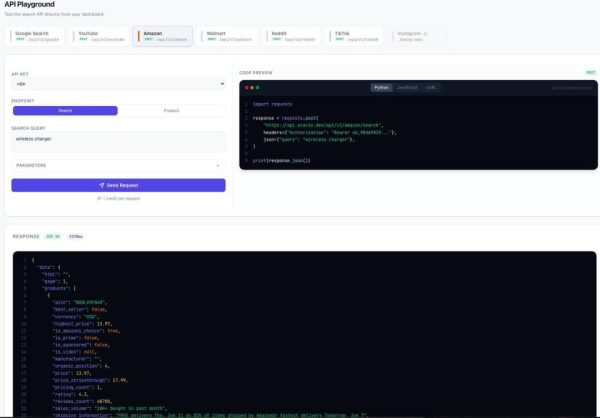This screenshot has width=600, height=418.
Task: Select the Search endpoint option
Action: 65,111
